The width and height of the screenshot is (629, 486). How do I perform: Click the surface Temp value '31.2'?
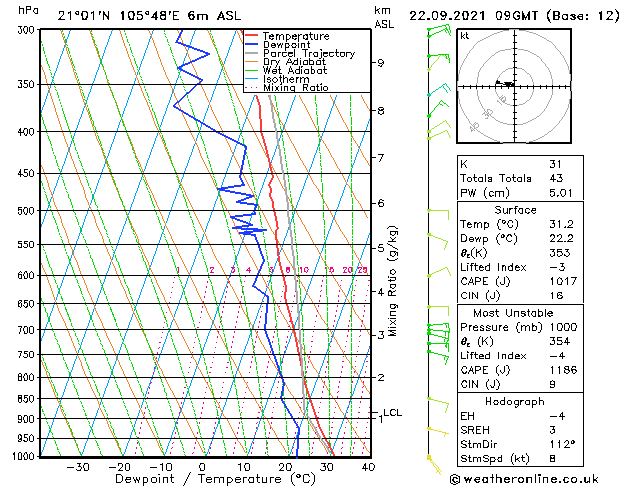click(561, 225)
